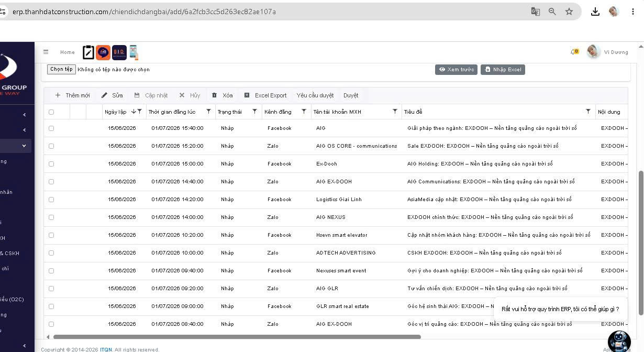Select the row with account AIG at 15:40:00
This screenshot has height=352, width=644.
51,128
